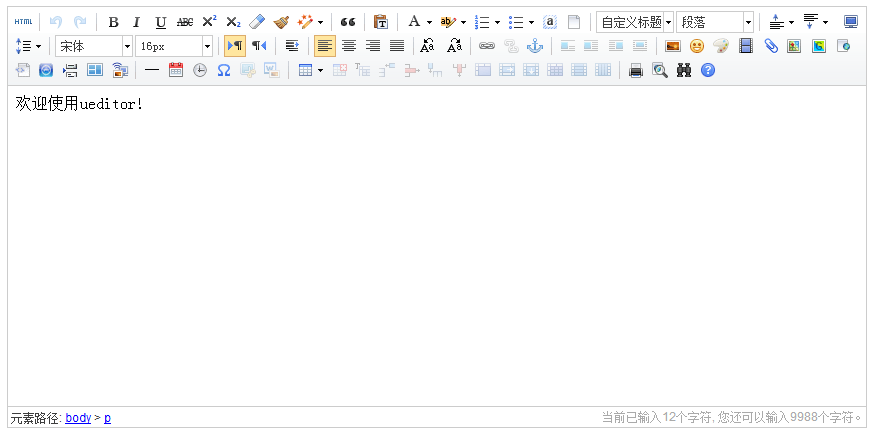Open the scrawl paint palette tool

pyautogui.click(x=721, y=46)
